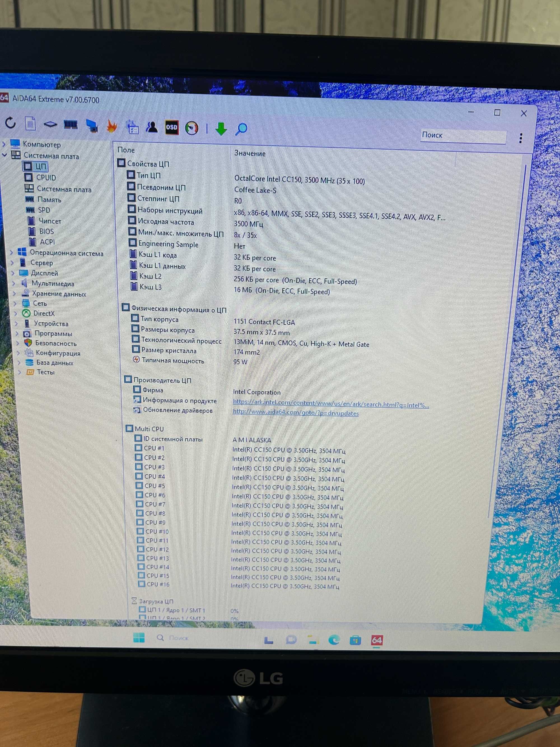Screen dimensions: 560x747
Task: Expand the Хранение данных tree node
Action: [x=15, y=294]
